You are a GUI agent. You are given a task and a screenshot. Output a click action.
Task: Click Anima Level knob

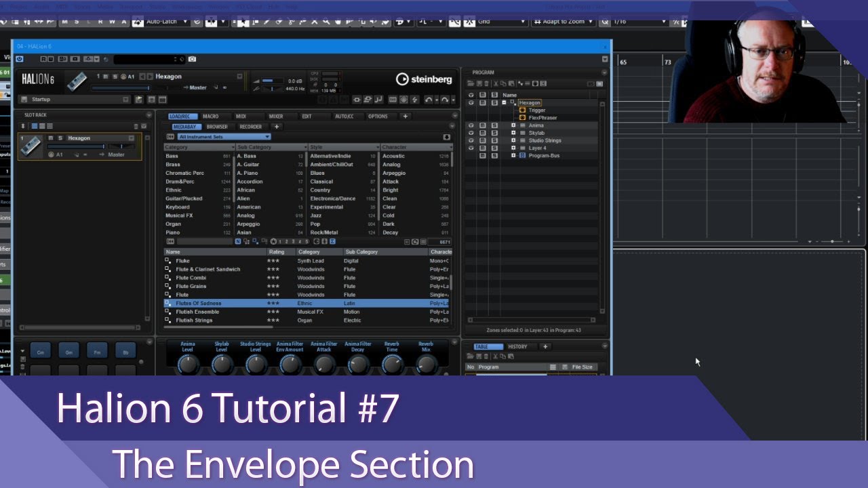(x=188, y=364)
